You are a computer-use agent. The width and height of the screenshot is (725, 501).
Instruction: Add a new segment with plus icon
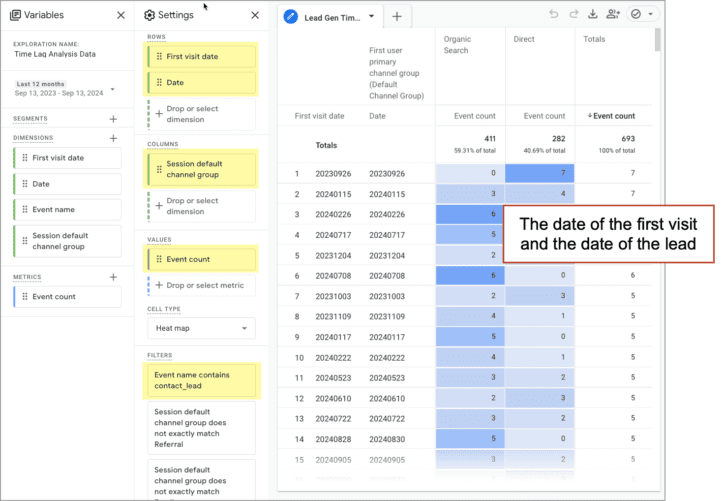point(113,119)
